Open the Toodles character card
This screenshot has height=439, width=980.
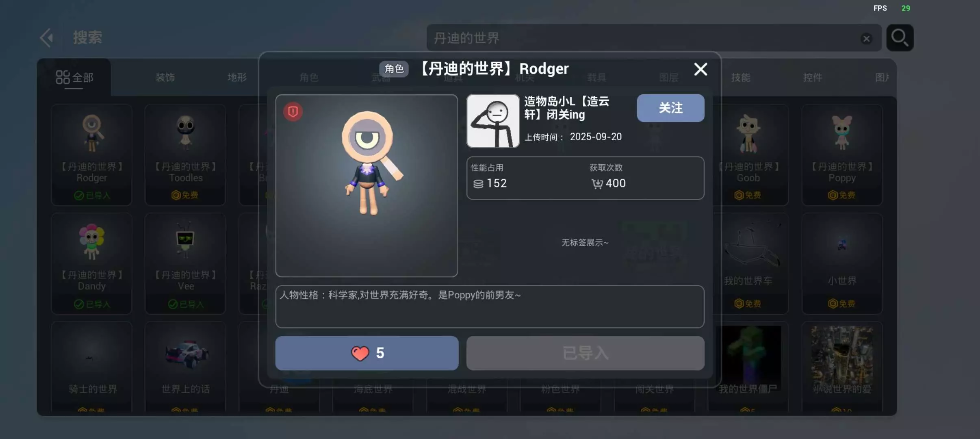click(x=185, y=155)
